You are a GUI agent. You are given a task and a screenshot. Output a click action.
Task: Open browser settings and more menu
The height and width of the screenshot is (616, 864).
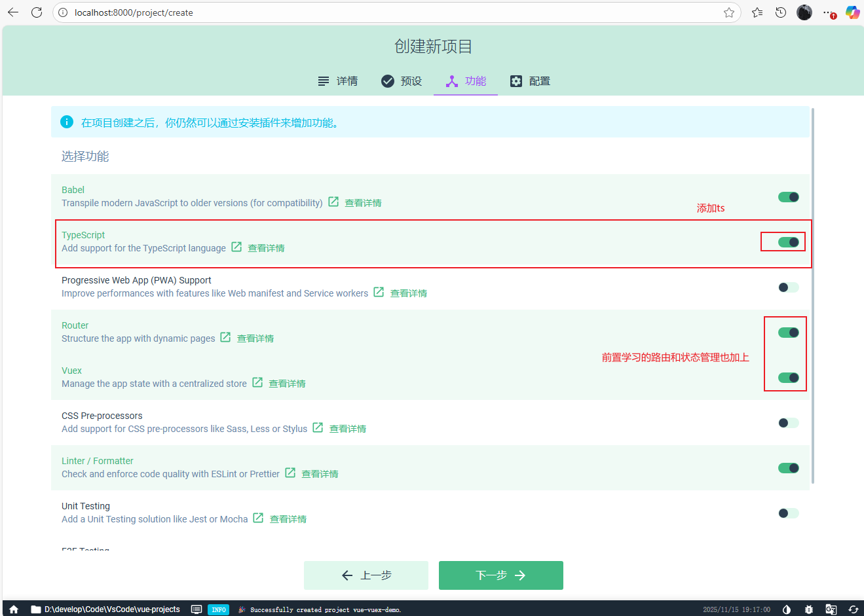[829, 12]
